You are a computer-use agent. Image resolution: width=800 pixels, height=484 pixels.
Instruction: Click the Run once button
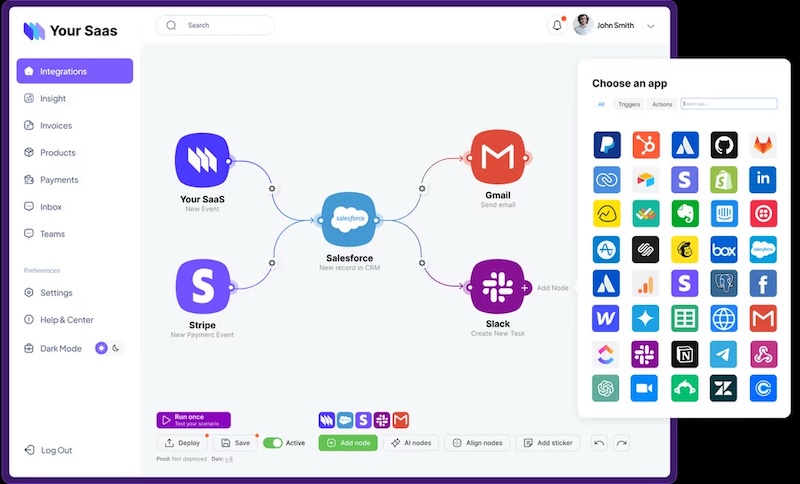[193, 420]
